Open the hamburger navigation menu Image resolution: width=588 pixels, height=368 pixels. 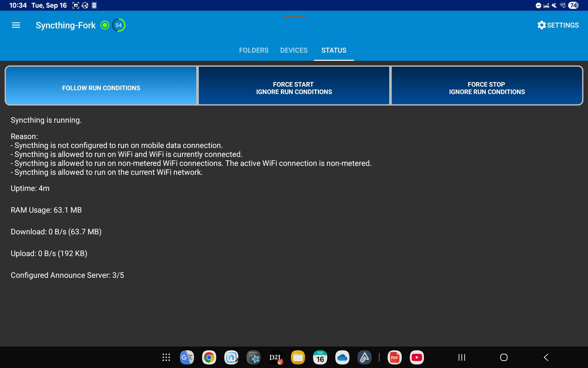[16, 25]
